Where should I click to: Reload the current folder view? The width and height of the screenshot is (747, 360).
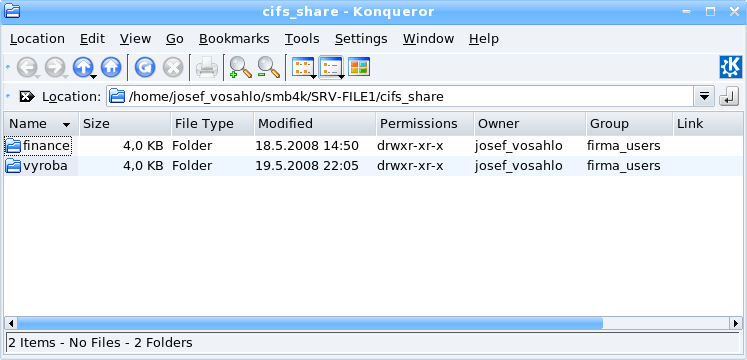point(145,68)
